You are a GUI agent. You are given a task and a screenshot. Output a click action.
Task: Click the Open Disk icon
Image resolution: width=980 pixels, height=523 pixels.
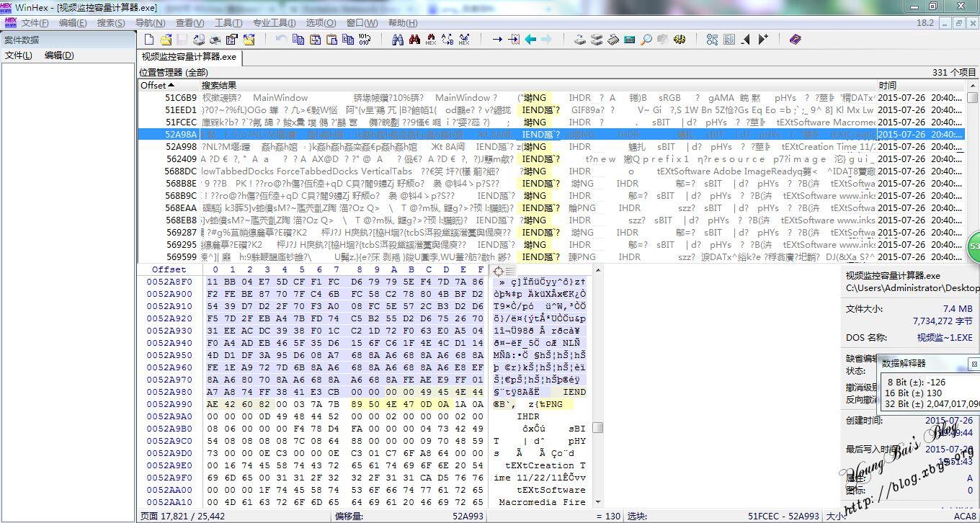pyautogui.click(x=580, y=40)
